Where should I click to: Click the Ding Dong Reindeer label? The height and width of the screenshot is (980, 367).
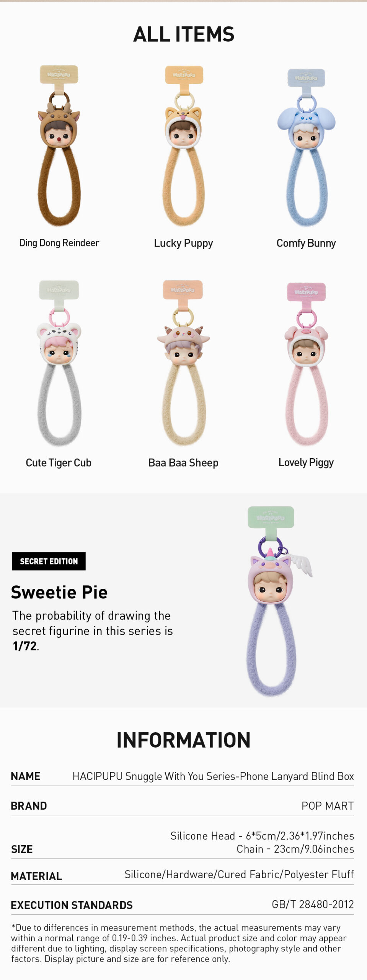pos(59,243)
